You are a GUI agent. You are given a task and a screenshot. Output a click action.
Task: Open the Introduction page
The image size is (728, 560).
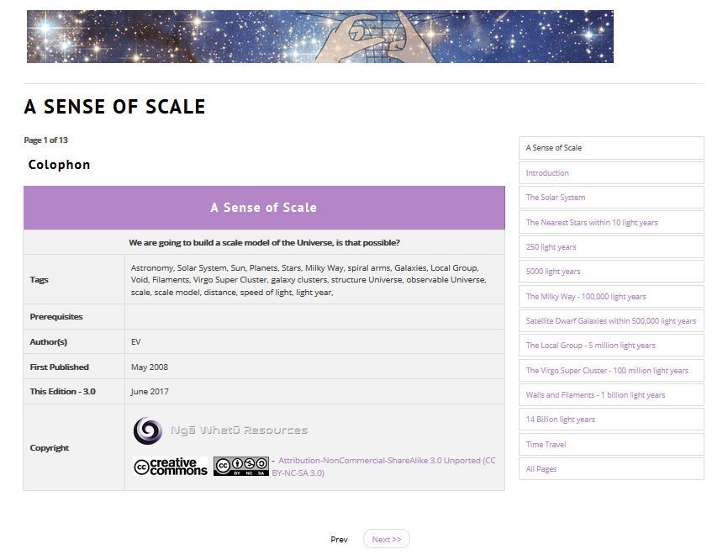pos(547,173)
